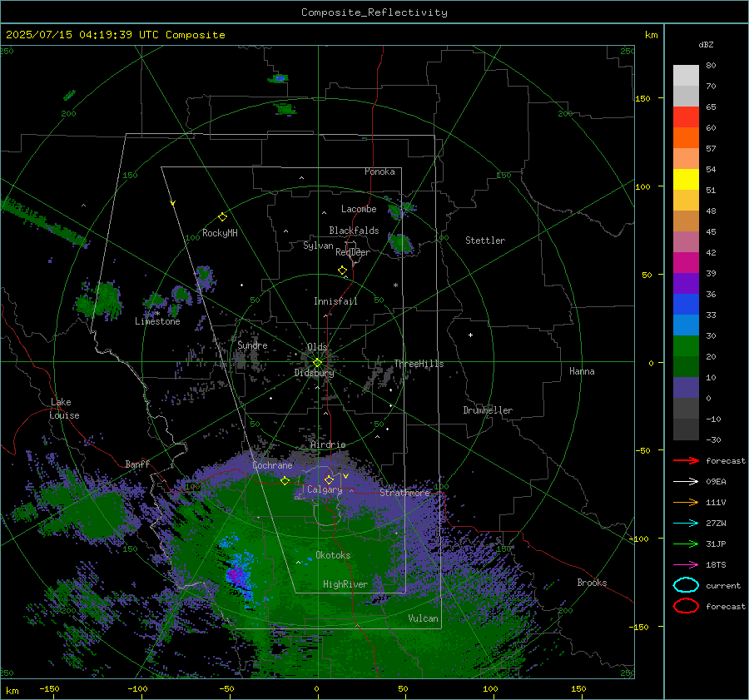Viewport: 749px width, 700px height.
Task: Select the 80 dBZ light gray swatch
Action: (x=686, y=75)
